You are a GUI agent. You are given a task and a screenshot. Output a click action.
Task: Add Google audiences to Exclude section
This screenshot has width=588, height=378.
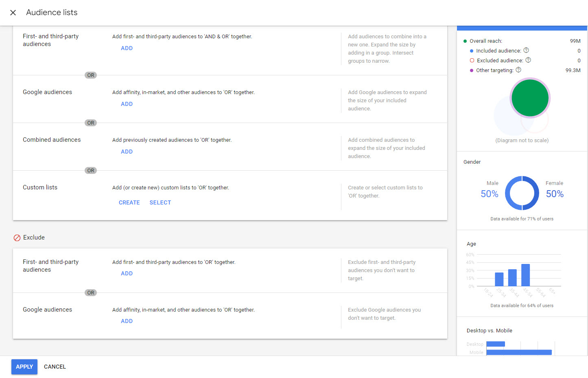127,321
